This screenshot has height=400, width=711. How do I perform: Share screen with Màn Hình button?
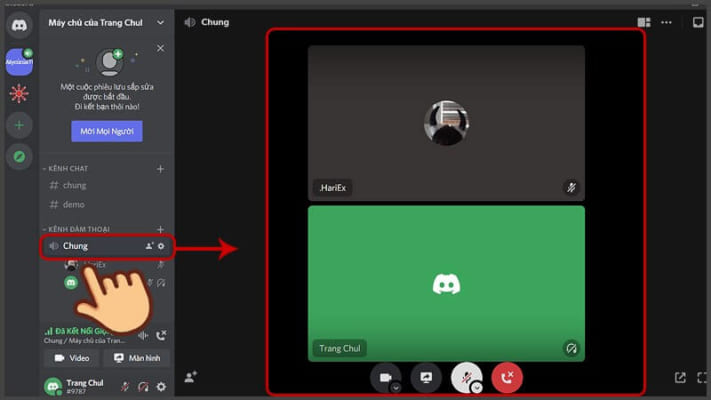tap(136, 358)
